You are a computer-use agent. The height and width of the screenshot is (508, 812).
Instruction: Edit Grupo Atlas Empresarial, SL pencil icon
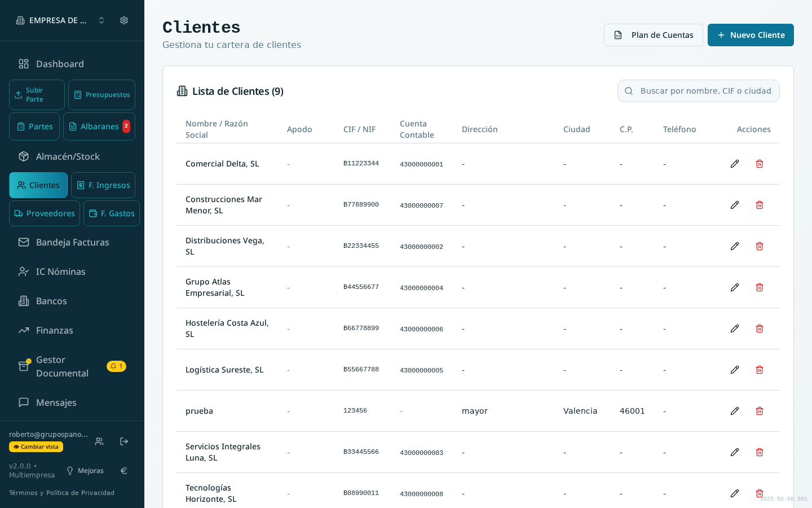pos(735,287)
